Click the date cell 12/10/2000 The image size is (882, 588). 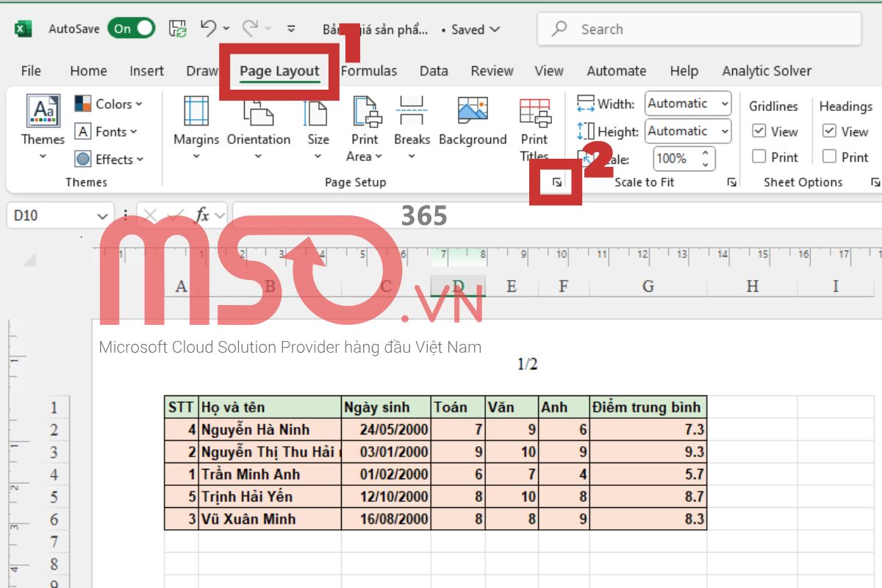click(387, 497)
